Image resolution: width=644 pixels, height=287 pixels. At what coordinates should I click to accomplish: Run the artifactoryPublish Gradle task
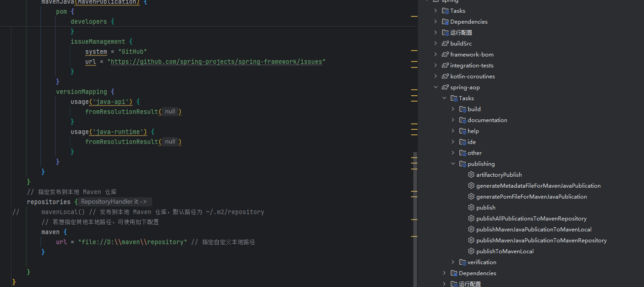pyautogui.click(x=499, y=174)
